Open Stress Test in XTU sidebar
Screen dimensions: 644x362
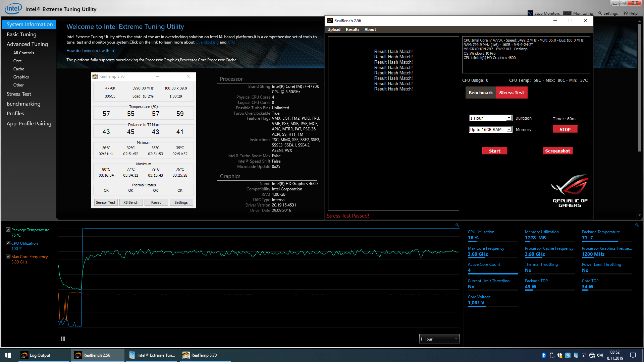coord(19,94)
